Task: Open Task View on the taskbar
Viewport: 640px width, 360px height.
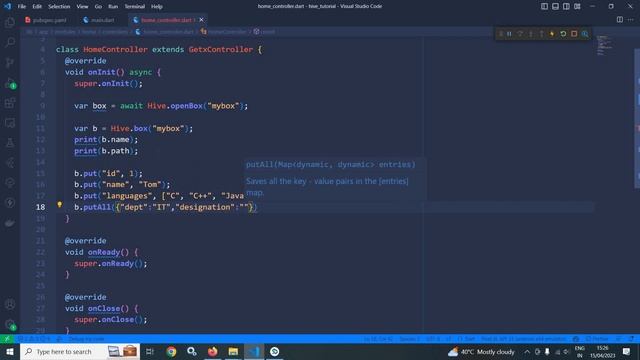Action: 150,351
